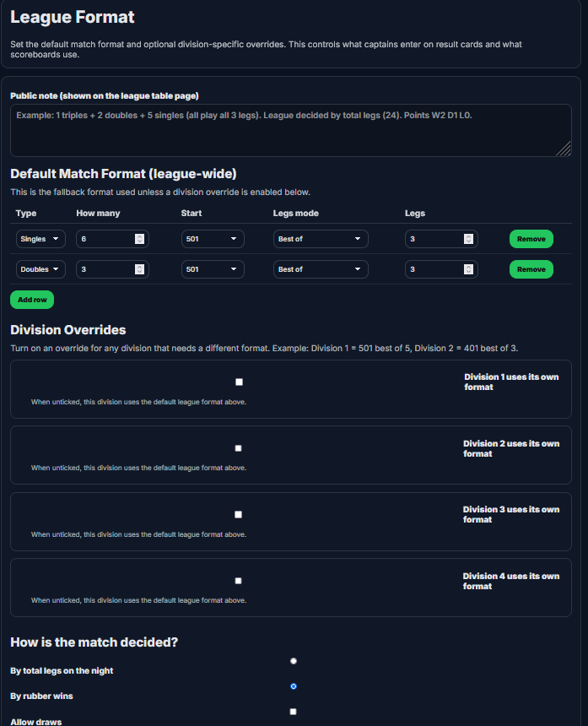Viewport: 588px width, 726px height.
Task: Toggle the Division 3 own format checkbox
Action: coord(239,514)
